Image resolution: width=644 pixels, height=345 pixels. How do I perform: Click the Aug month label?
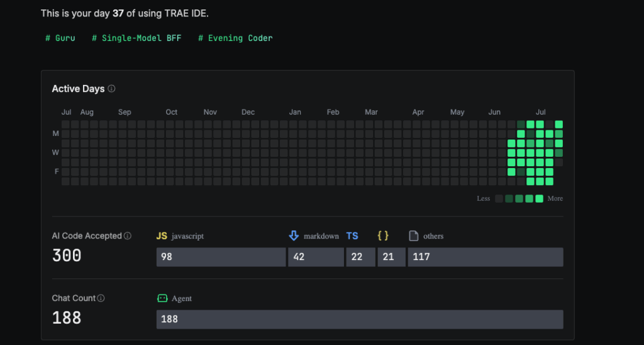pyautogui.click(x=87, y=112)
